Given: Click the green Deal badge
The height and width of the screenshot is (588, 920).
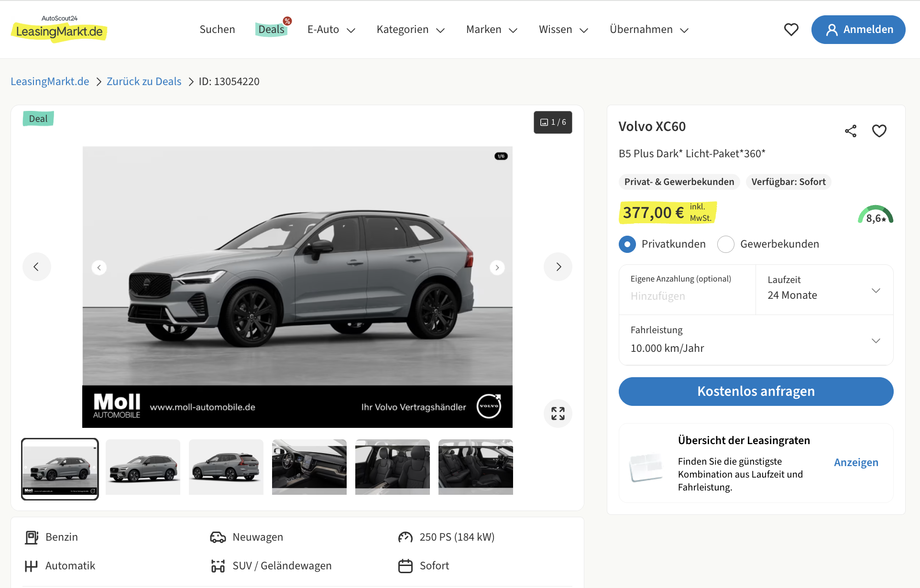Looking at the screenshot, I should tap(38, 119).
